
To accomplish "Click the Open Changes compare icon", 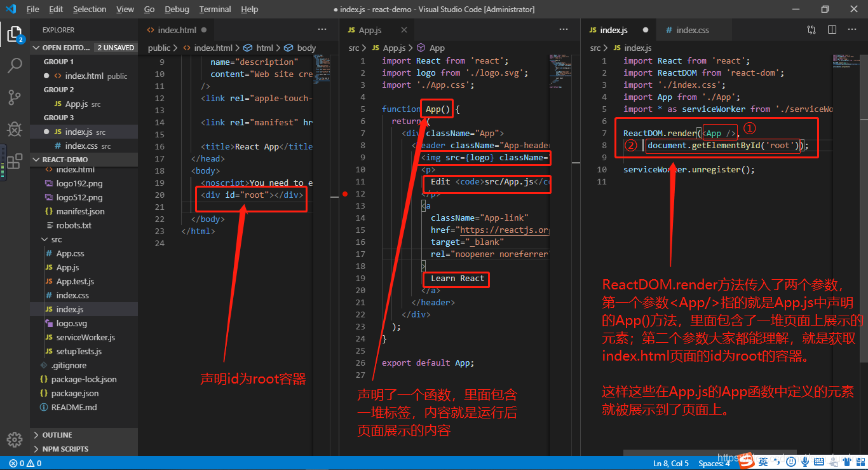I will pos(811,30).
